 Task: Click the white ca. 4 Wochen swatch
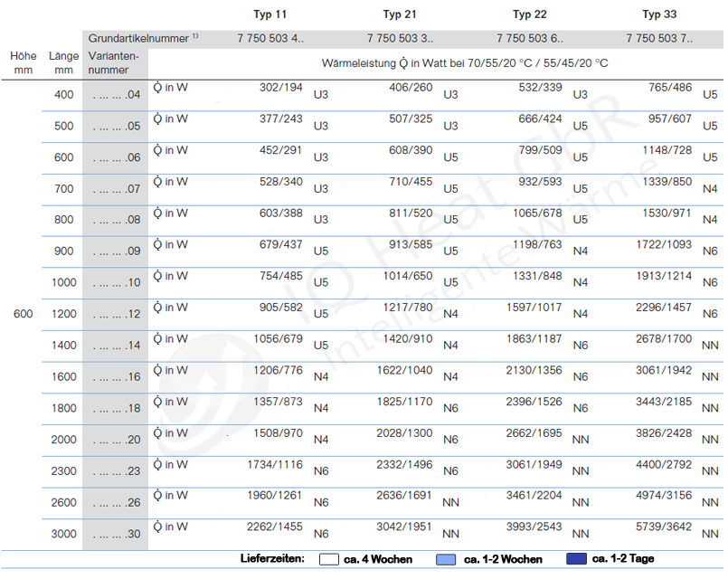tap(329, 559)
